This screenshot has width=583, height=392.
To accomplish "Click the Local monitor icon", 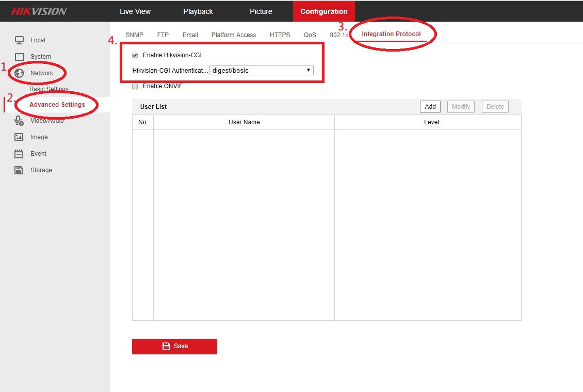I will tap(19, 40).
